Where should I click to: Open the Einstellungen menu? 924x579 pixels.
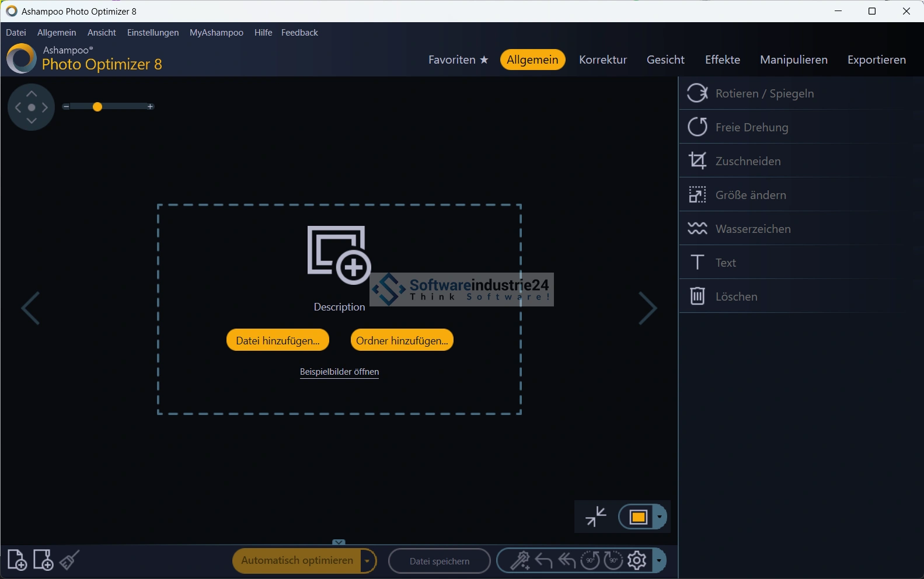pyautogui.click(x=153, y=33)
